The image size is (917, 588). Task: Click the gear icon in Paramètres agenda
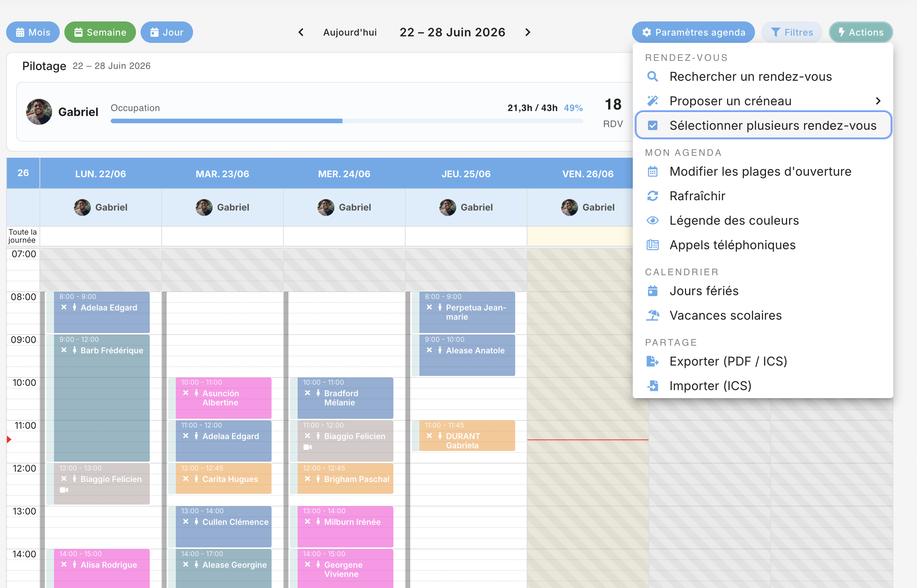click(x=646, y=32)
